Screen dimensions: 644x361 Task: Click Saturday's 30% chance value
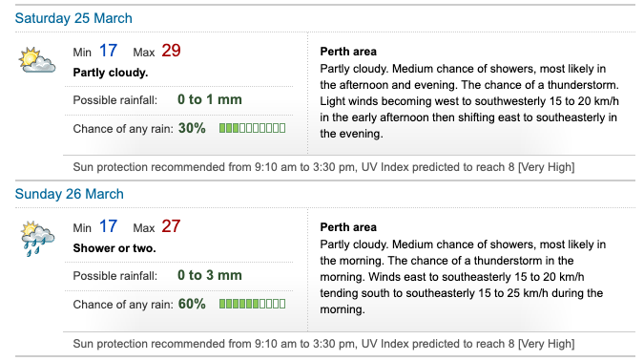pyautogui.click(x=192, y=128)
